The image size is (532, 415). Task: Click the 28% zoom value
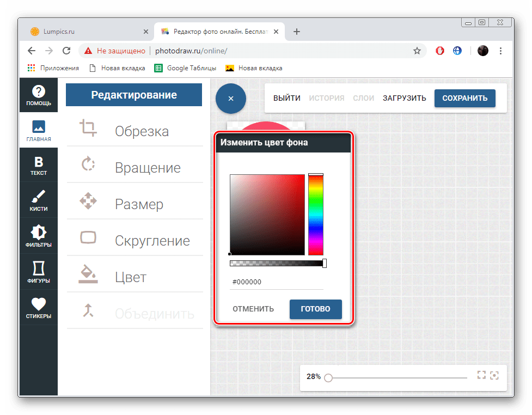click(314, 377)
